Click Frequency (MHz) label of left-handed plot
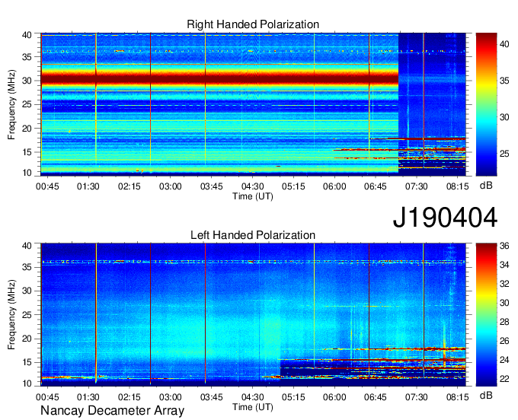 [11, 315]
